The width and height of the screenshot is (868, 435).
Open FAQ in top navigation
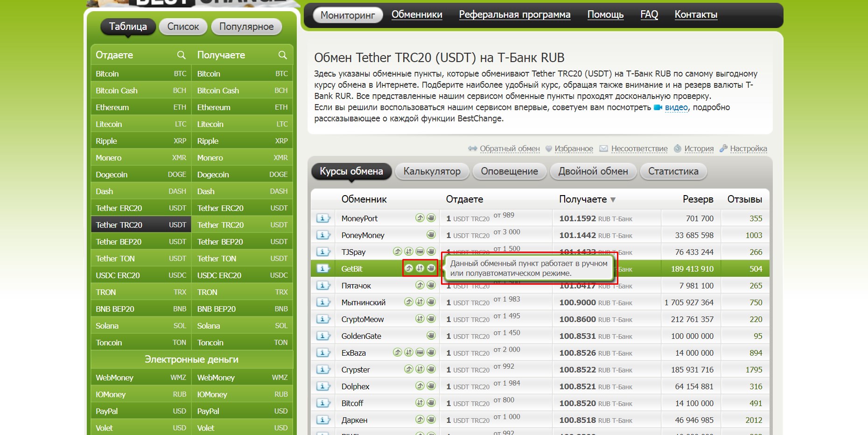click(649, 14)
